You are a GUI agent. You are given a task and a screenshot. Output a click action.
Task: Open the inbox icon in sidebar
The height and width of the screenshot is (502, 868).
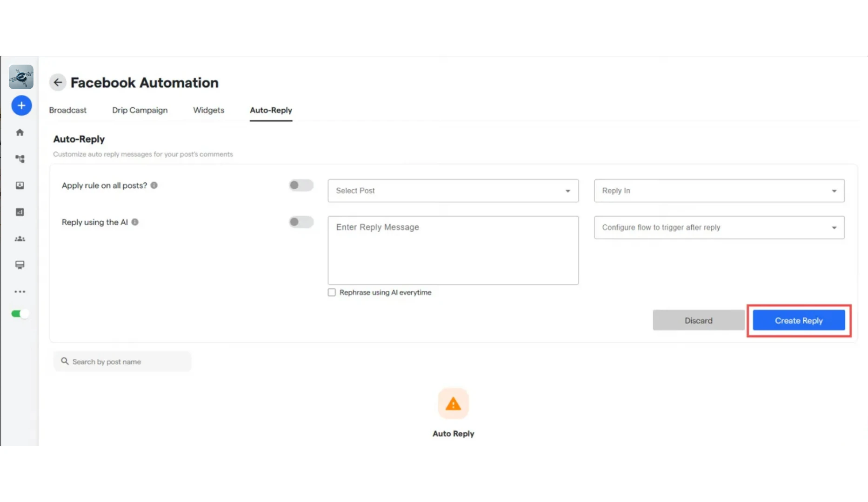[20, 185]
